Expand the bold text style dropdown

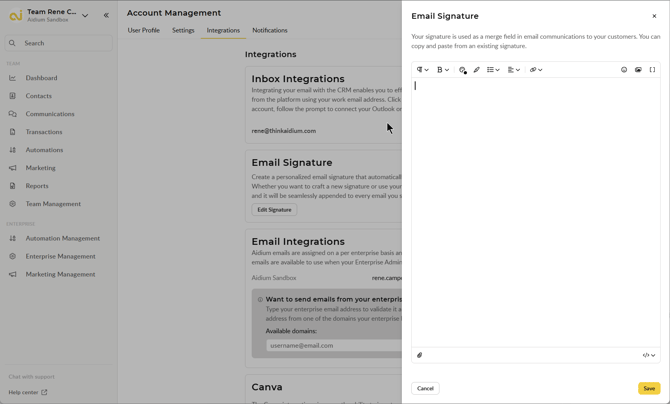442,70
